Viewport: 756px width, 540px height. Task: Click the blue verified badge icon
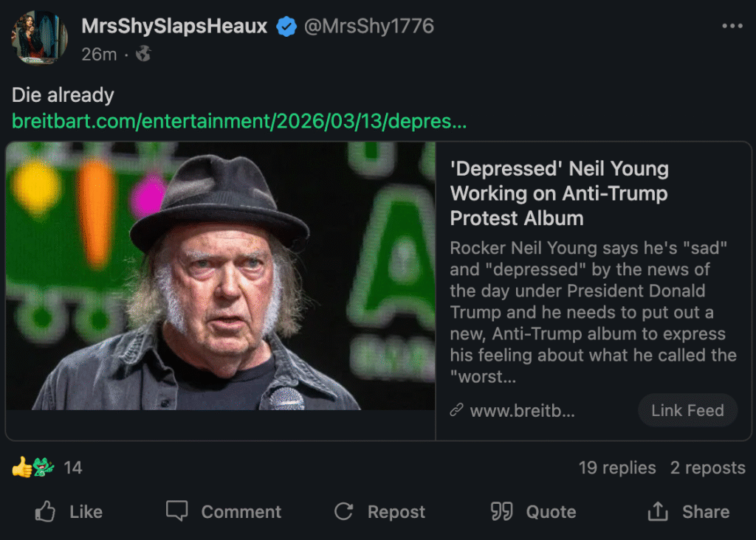click(x=286, y=27)
